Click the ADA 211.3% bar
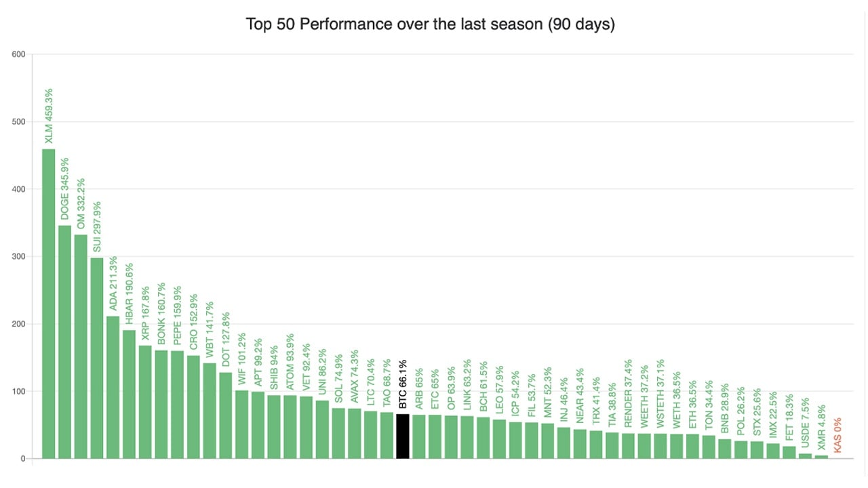 pos(113,388)
